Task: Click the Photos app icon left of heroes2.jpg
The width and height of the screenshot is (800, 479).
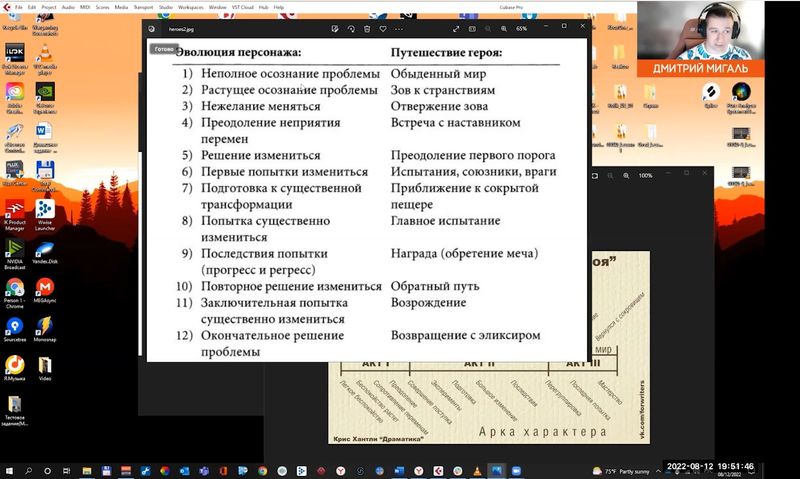Action: [x=152, y=29]
